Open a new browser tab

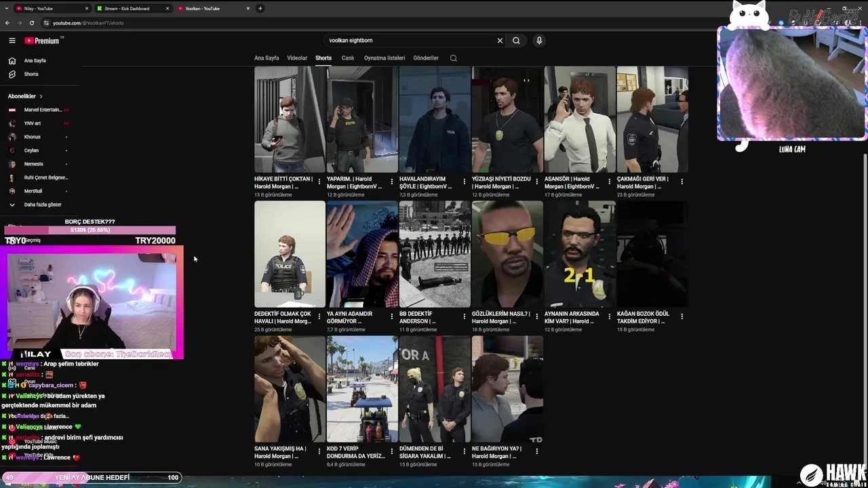[260, 9]
